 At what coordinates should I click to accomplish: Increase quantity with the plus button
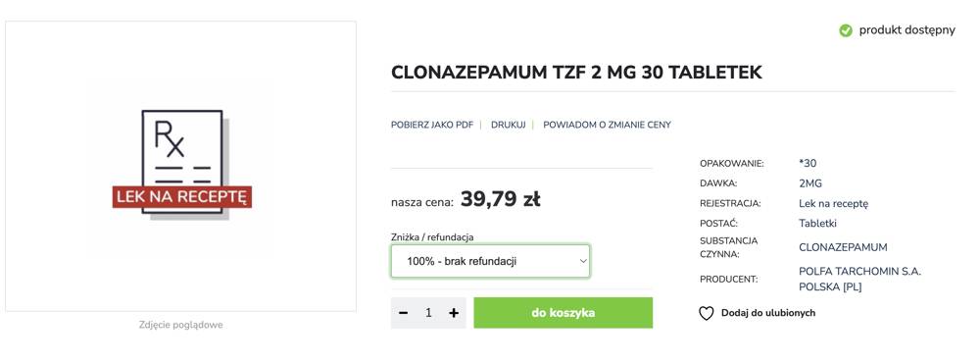(x=454, y=313)
